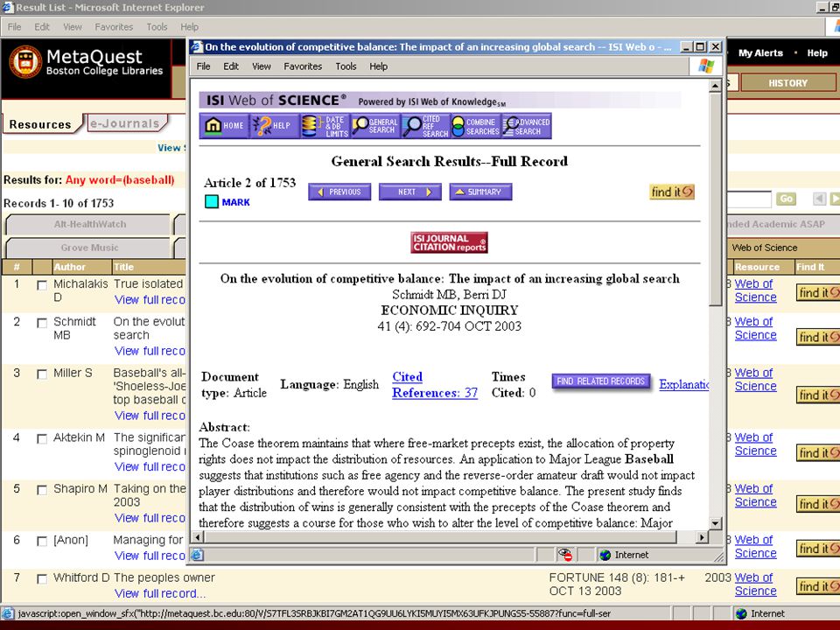Click the popup's vertical scrollbar down arrow

[715, 523]
